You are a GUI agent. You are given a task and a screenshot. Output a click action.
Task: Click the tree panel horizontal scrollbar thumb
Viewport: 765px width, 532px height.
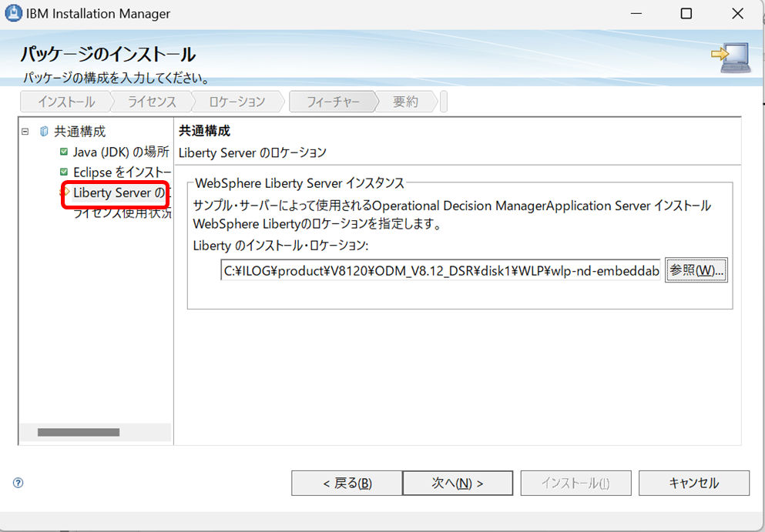[x=79, y=432]
